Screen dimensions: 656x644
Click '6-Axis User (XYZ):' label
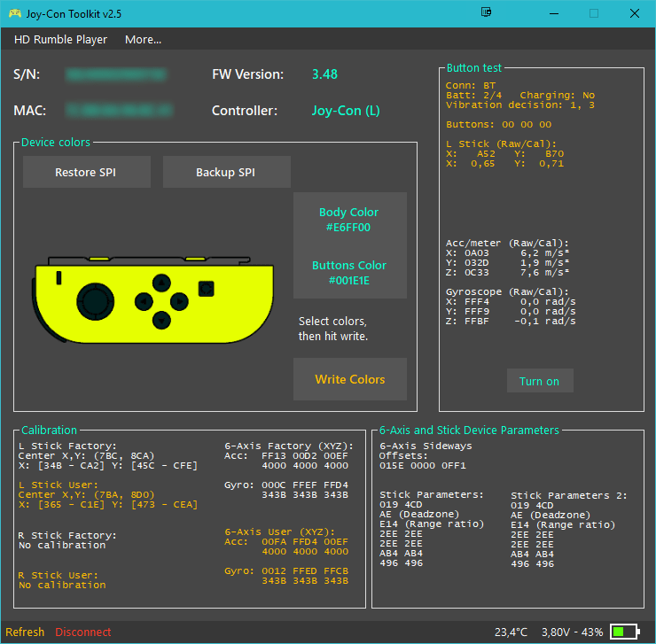coord(280,531)
